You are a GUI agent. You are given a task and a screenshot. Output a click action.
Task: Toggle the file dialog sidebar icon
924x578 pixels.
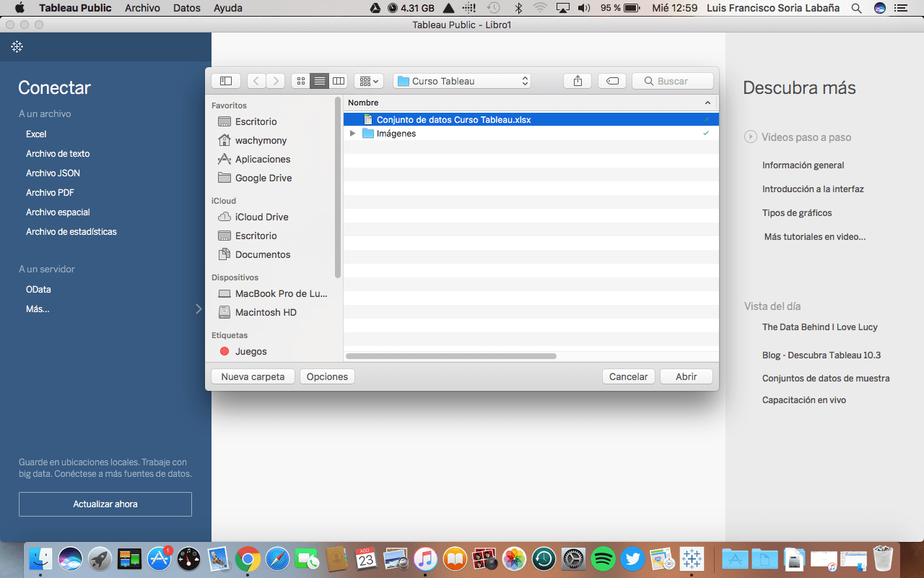(226, 81)
